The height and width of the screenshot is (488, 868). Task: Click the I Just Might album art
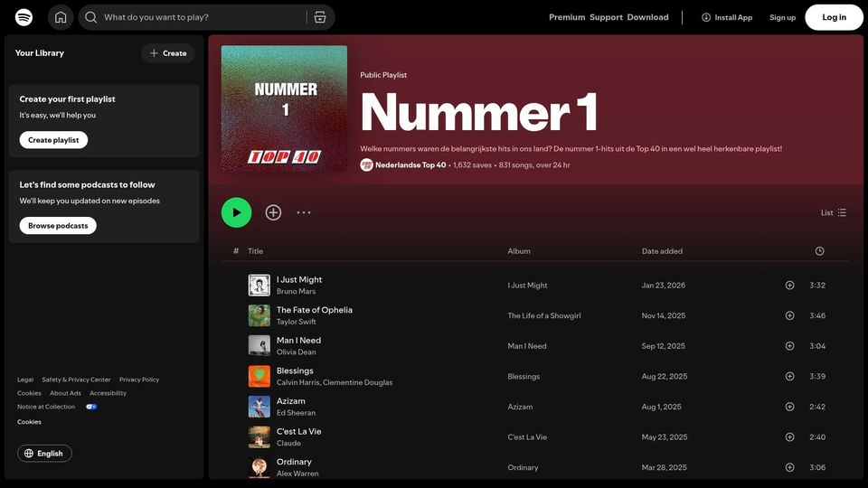[x=259, y=286]
